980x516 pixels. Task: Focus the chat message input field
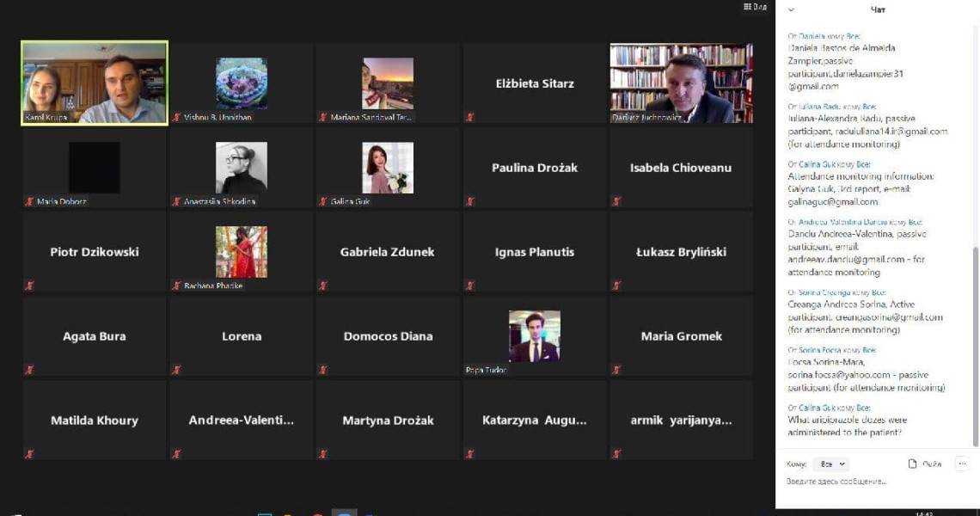[875, 482]
